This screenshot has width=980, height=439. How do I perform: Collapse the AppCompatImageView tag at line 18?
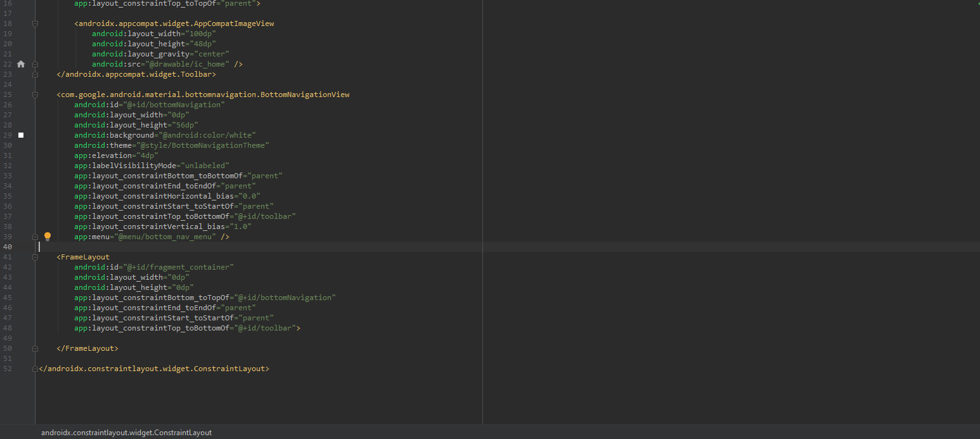(x=35, y=23)
